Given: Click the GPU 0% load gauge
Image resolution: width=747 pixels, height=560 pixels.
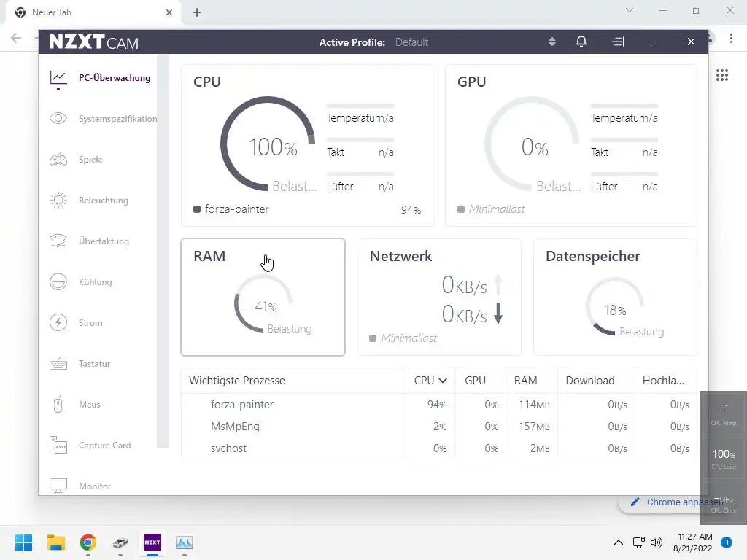Looking at the screenshot, I should (532, 144).
